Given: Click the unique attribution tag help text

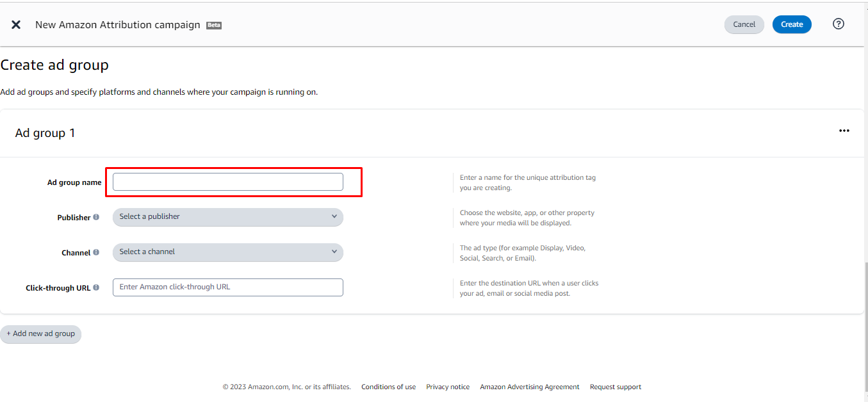Looking at the screenshot, I should 528,182.
